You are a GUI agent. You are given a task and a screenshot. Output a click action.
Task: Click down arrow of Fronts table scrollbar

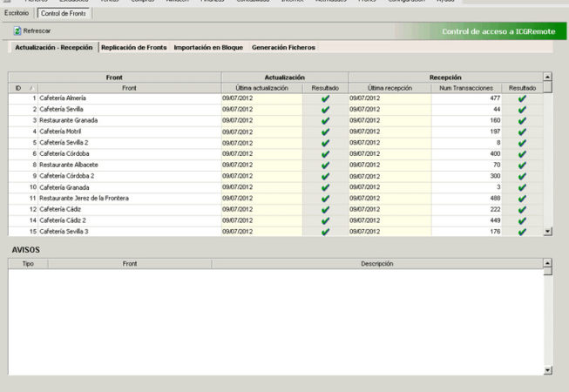547,232
